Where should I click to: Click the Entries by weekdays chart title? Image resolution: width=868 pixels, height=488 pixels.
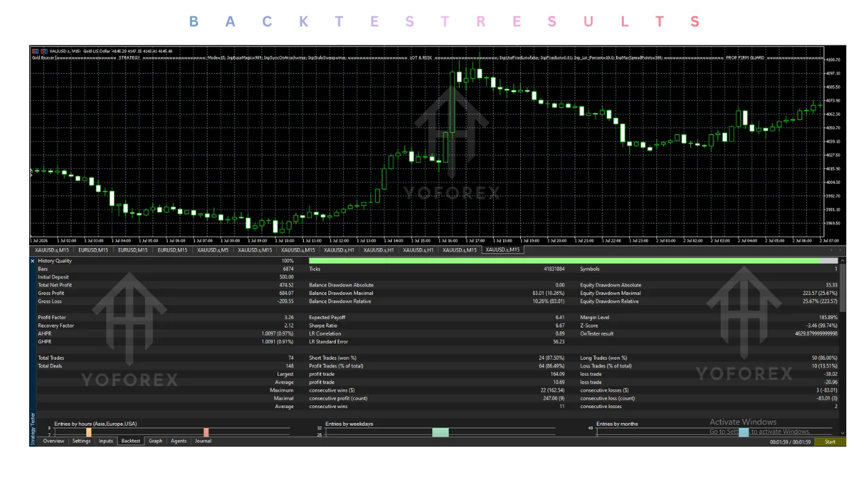pos(349,424)
